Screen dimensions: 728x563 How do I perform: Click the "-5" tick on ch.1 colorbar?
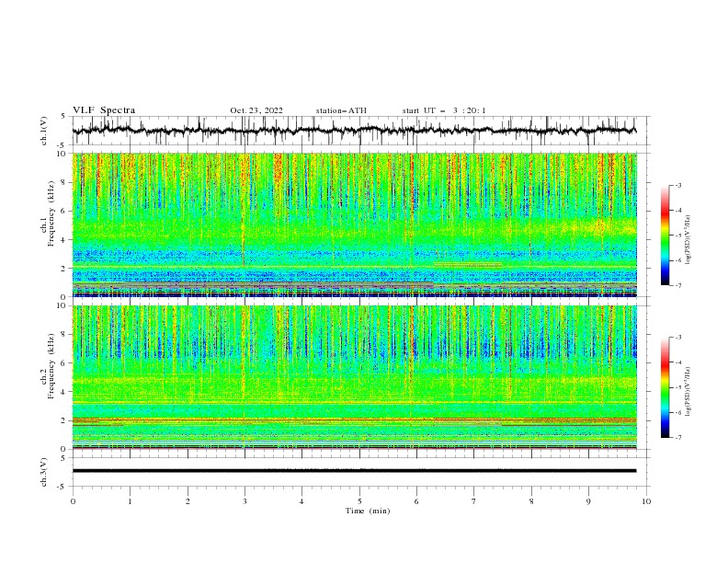pos(677,236)
